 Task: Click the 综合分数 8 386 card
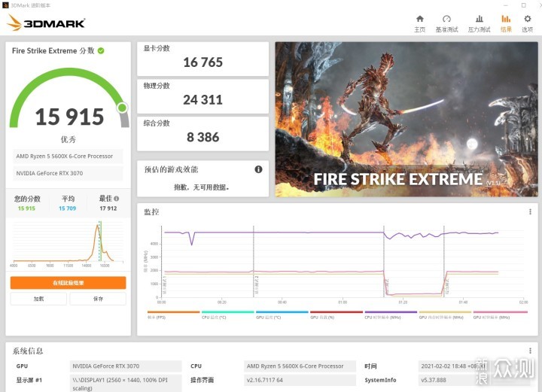pyautogui.click(x=203, y=134)
